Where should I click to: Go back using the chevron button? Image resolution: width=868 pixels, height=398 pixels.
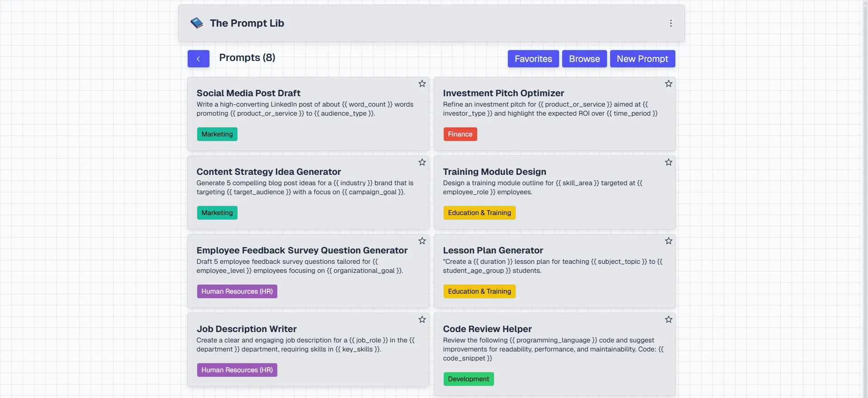(198, 59)
